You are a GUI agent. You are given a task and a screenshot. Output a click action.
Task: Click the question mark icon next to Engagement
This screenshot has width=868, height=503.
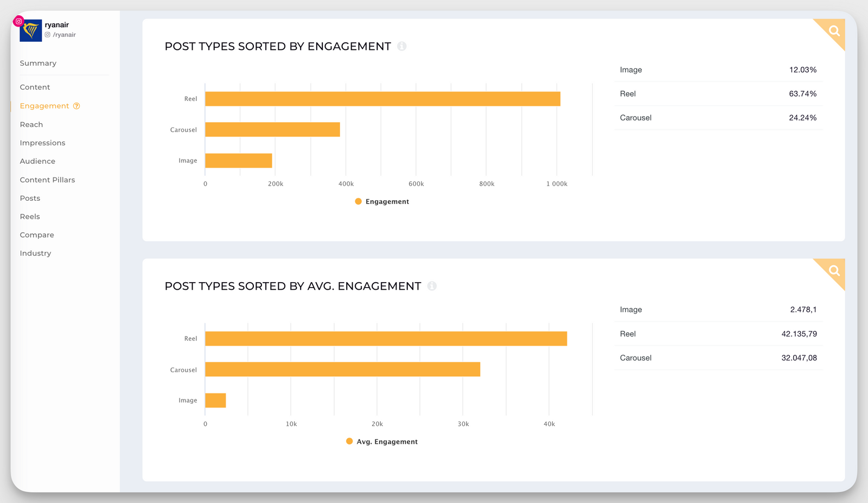pyautogui.click(x=76, y=106)
